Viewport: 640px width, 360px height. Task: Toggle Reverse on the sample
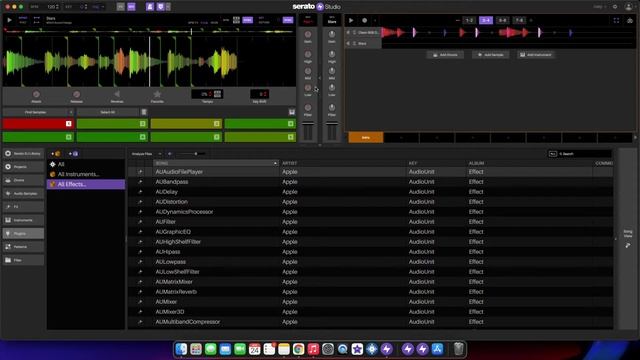(x=117, y=94)
